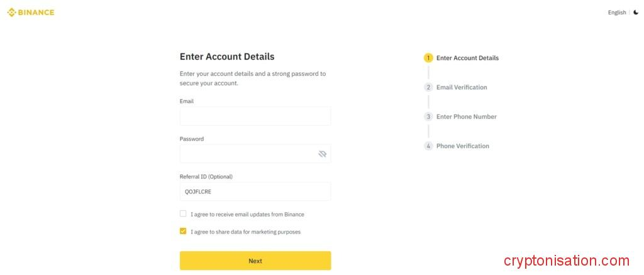Select the Enter Account Details step
644x275 pixels.
(x=467, y=58)
